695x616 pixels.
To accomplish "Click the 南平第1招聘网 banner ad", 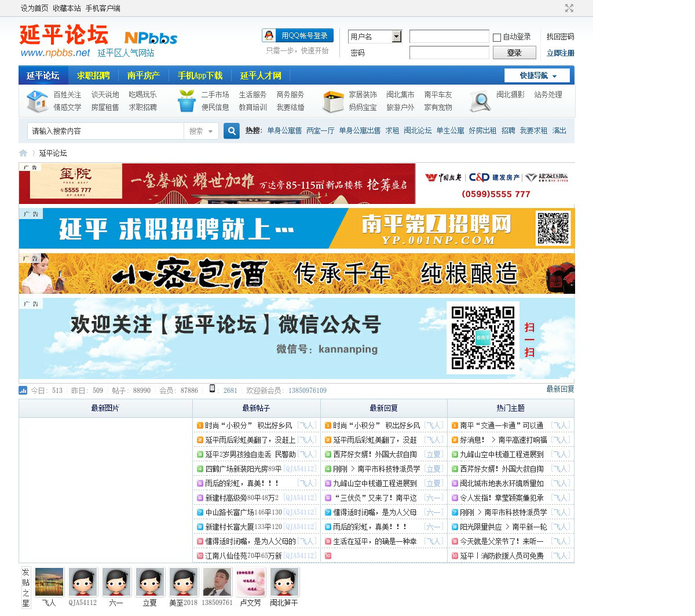I will coord(297,228).
